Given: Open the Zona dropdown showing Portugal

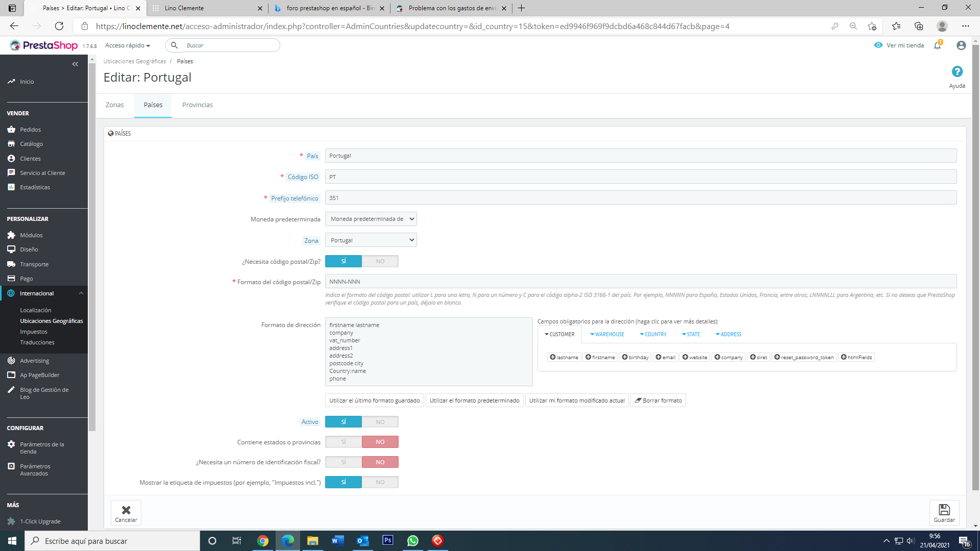Looking at the screenshot, I should [371, 240].
